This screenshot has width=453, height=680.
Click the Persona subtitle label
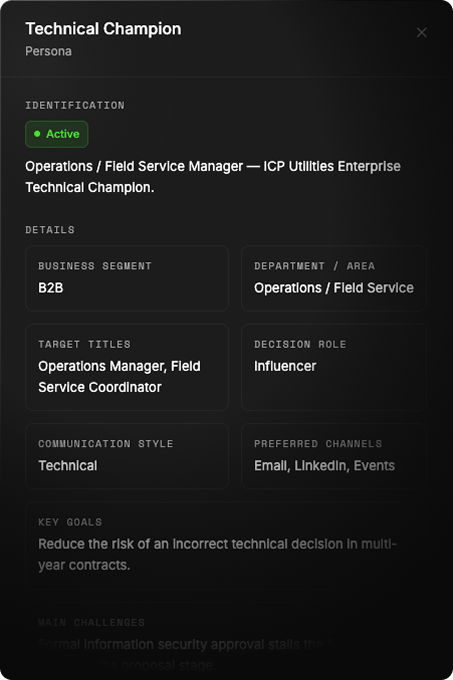(49, 51)
